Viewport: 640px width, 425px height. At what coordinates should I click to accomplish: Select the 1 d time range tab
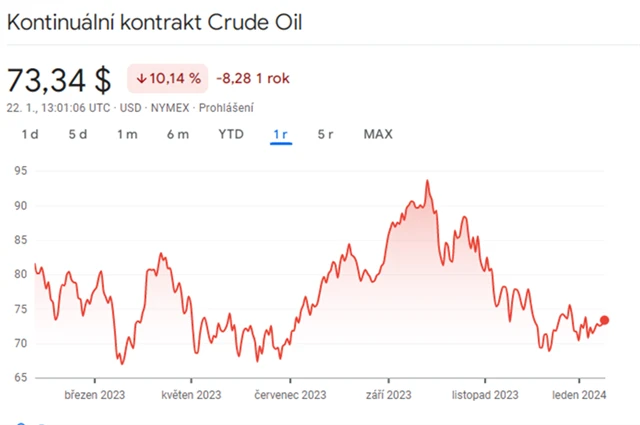coord(29,134)
